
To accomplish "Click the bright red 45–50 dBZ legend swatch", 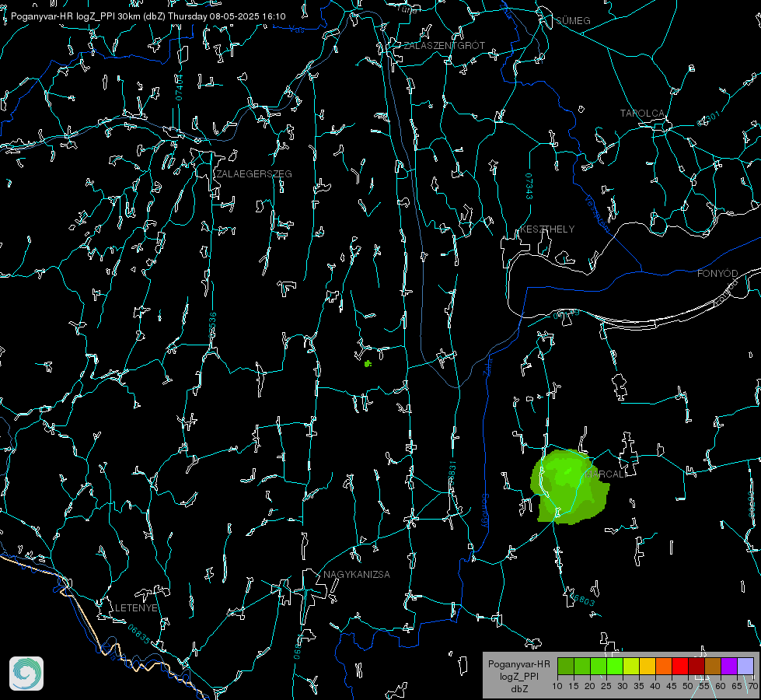I will 680,666.
